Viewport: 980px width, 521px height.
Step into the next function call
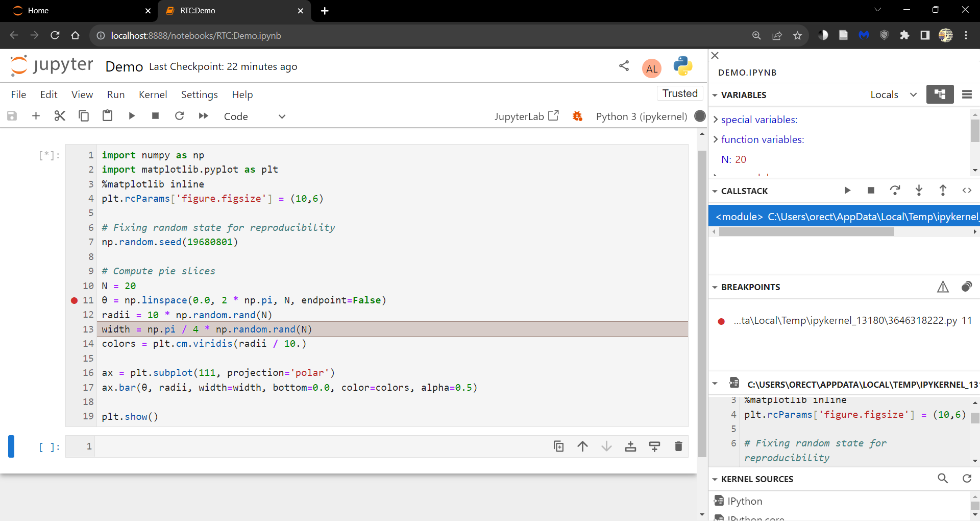click(919, 191)
